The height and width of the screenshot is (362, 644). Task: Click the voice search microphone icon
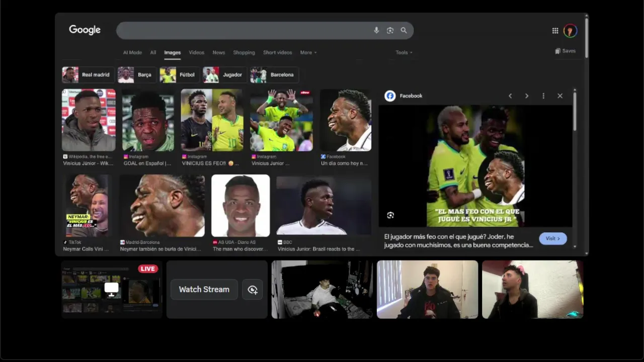[376, 31]
